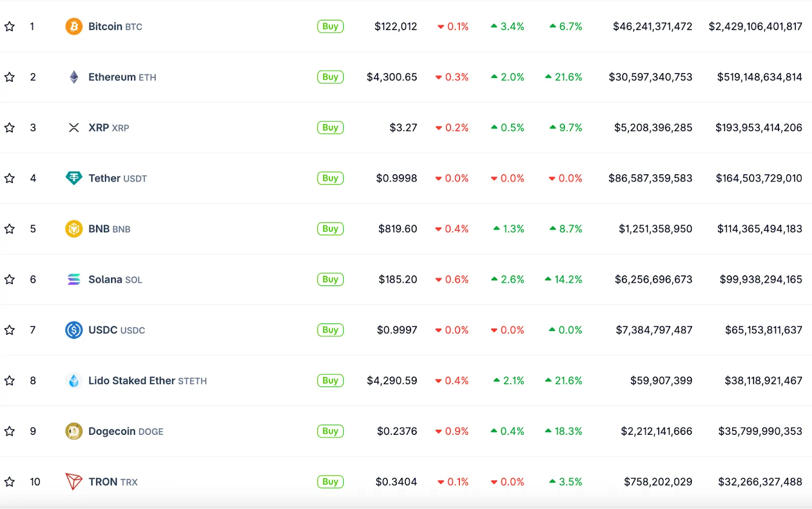Star Bitcoin to add to watchlist

coord(9,26)
